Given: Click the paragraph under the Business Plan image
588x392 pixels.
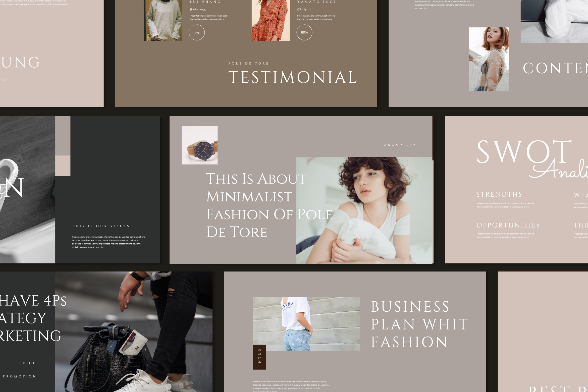Looking at the screenshot, I should click(x=291, y=386).
